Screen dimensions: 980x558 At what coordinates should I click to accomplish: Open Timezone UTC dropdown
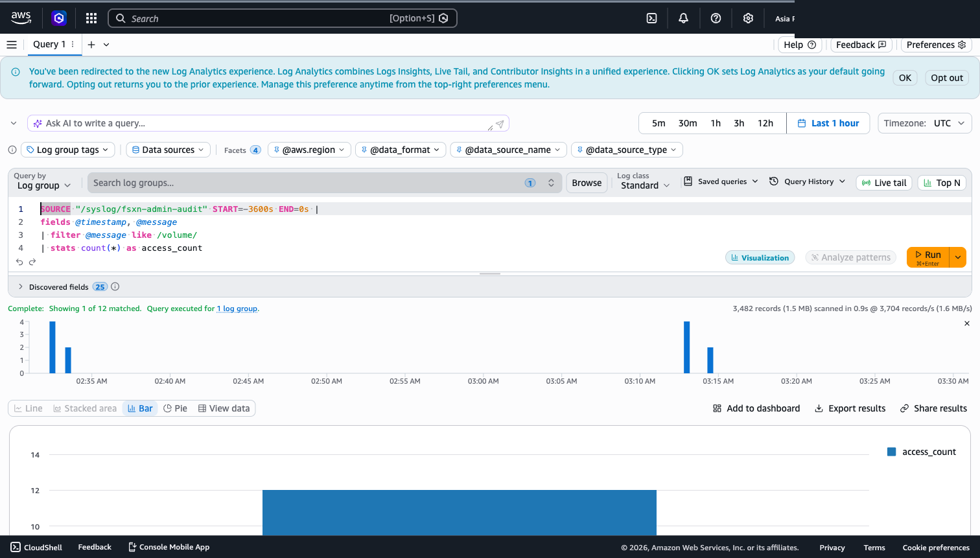tap(924, 123)
